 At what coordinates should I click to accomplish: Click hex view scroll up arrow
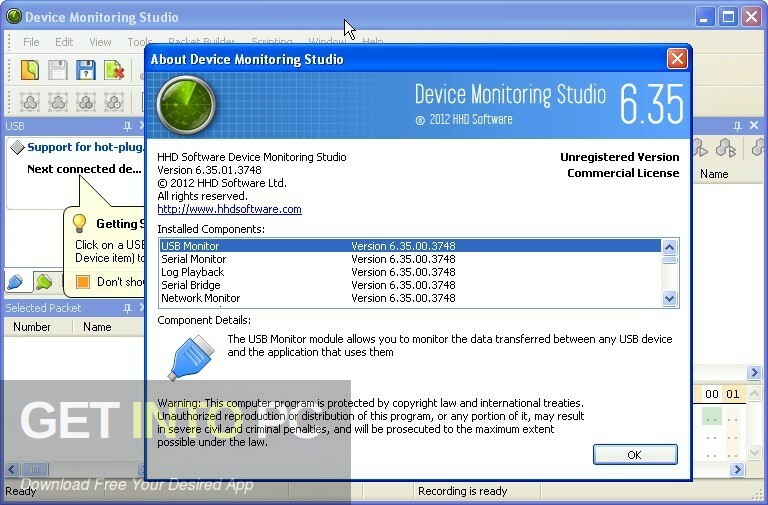pos(755,394)
